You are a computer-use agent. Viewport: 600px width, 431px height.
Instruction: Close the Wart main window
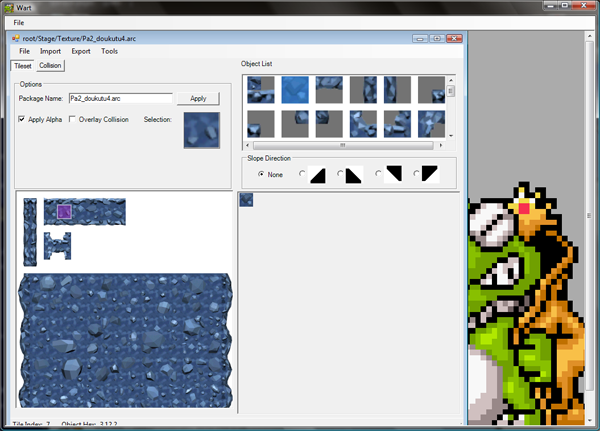point(584,5)
